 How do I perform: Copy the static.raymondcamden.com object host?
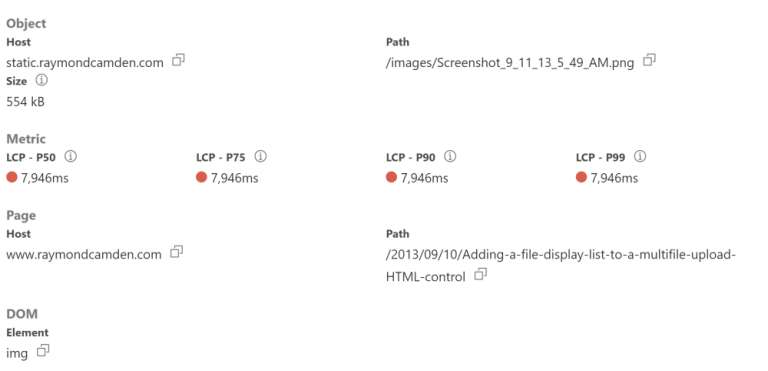click(178, 61)
